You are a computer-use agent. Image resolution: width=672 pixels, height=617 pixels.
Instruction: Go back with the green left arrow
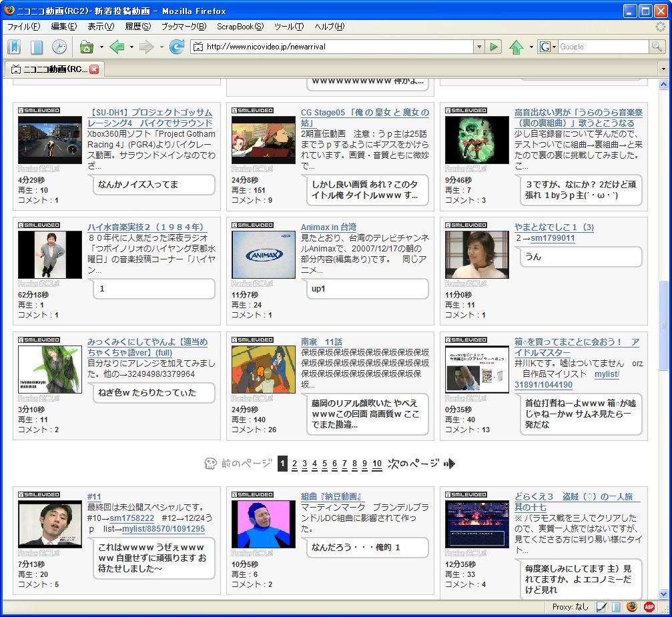coord(117,47)
